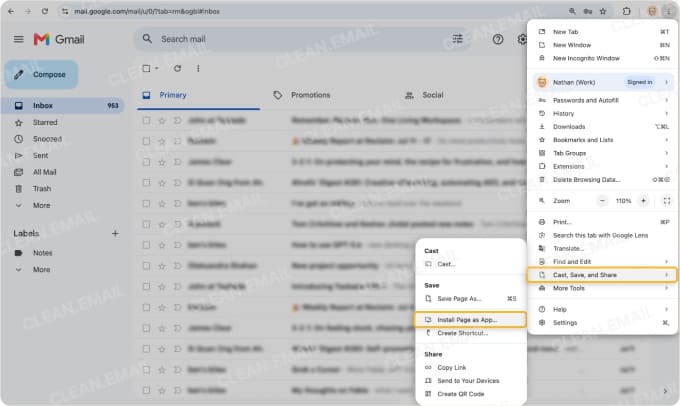This screenshot has height=406, width=680.
Task: Open the Inbox folder in sidebar
Action: click(63, 105)
